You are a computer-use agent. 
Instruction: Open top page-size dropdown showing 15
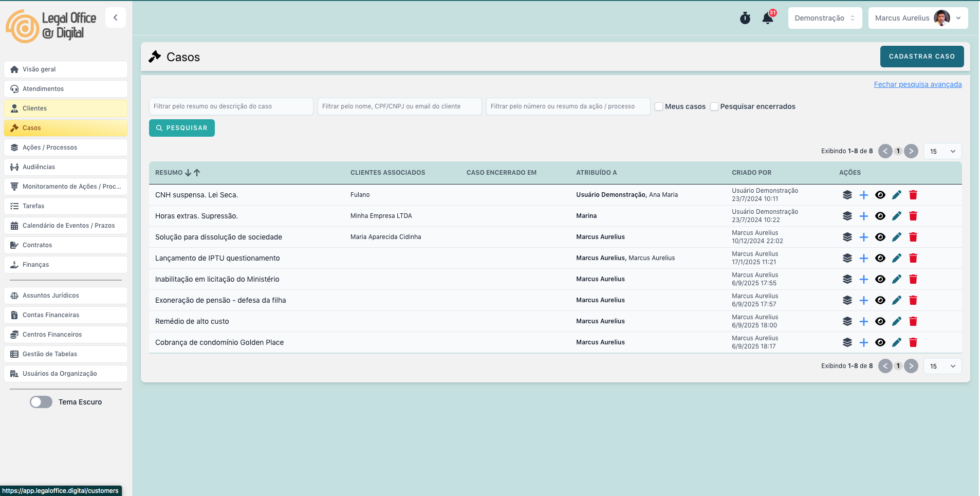click(x=942, y=151)
